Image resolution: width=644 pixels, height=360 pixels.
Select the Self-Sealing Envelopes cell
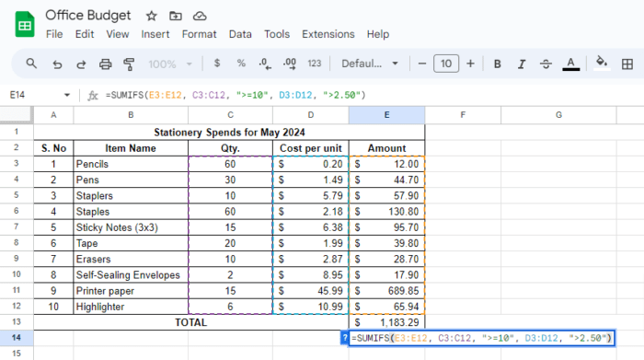pos(131,275)
